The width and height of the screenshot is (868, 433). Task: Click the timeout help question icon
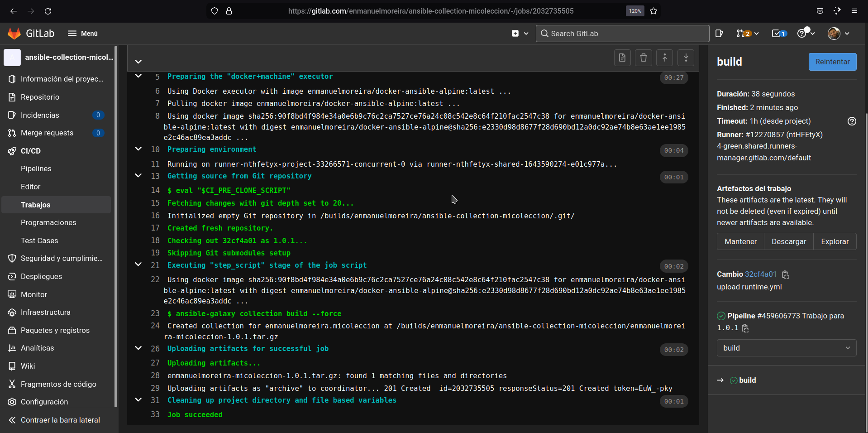pos(852,121)
